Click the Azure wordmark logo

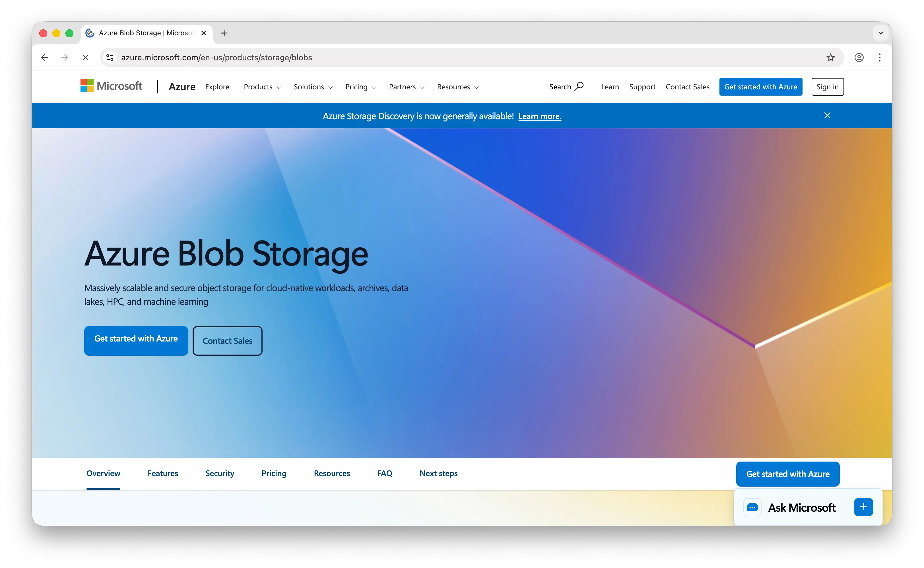pyautogui.click(x=182, y=87)
